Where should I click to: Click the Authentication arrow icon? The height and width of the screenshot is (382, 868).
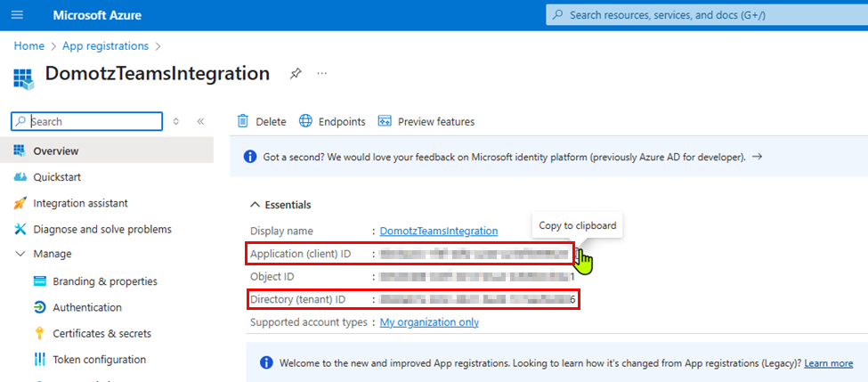pos(39,307)
